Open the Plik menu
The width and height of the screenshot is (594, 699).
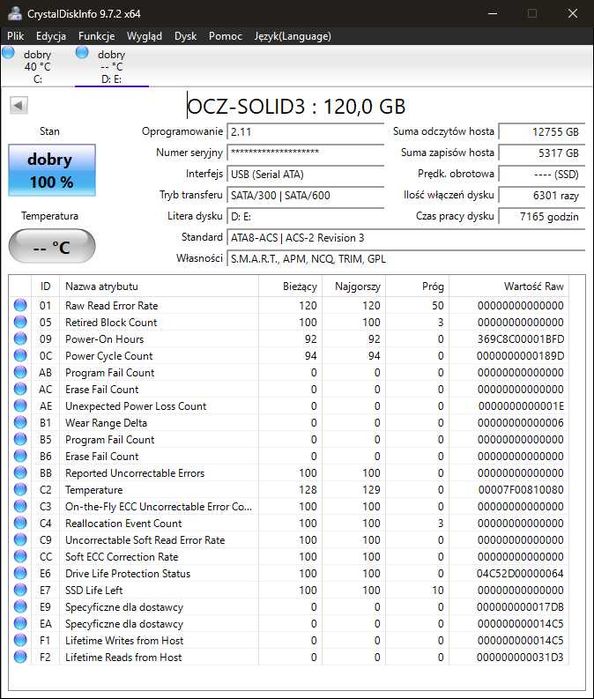click(x=16, y=36)
